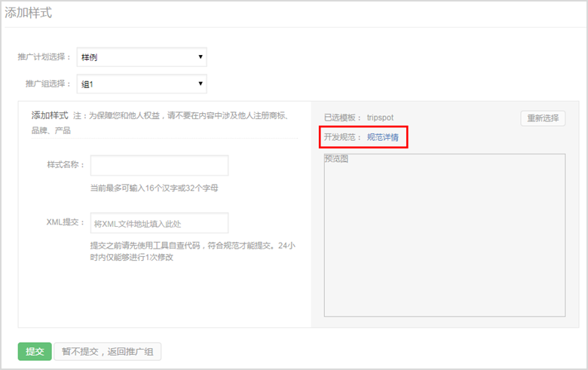Click the XML提交 address input box
This screenshot has height=370, width=588.
158,223
